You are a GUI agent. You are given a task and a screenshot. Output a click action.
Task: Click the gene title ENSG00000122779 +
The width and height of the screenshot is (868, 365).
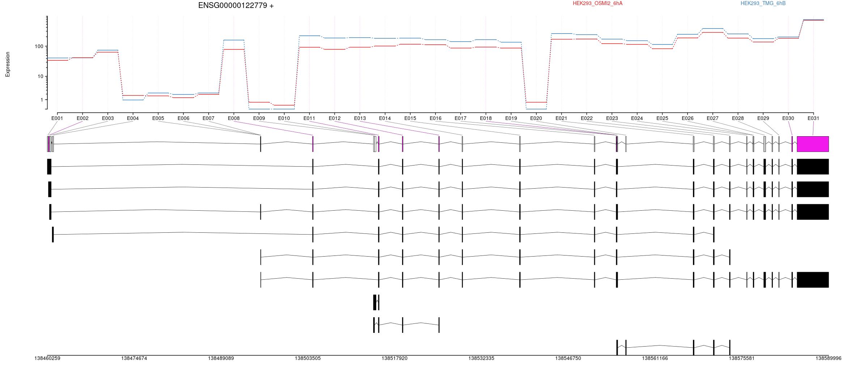click(236, 5)
